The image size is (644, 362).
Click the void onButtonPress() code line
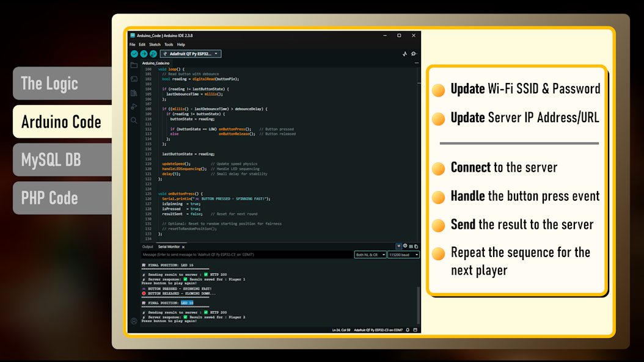pyautogui.click(x=180, y=194)
